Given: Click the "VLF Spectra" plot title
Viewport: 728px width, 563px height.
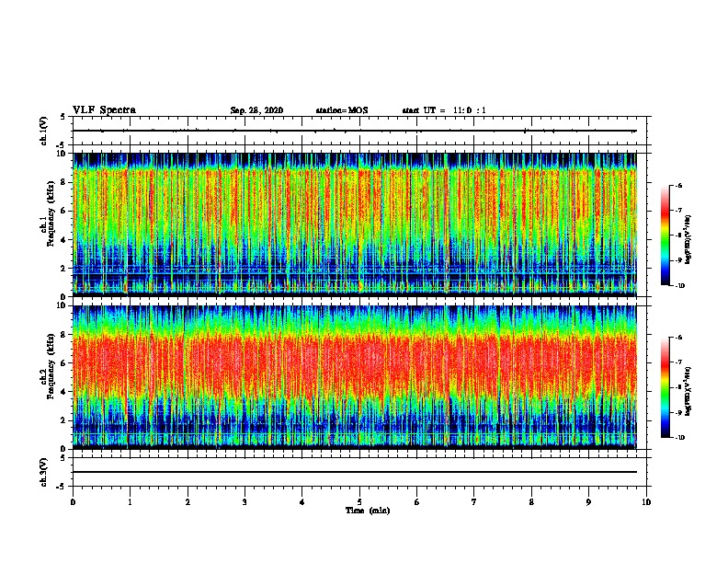Looking at the screenshot, I should [104, 110].
